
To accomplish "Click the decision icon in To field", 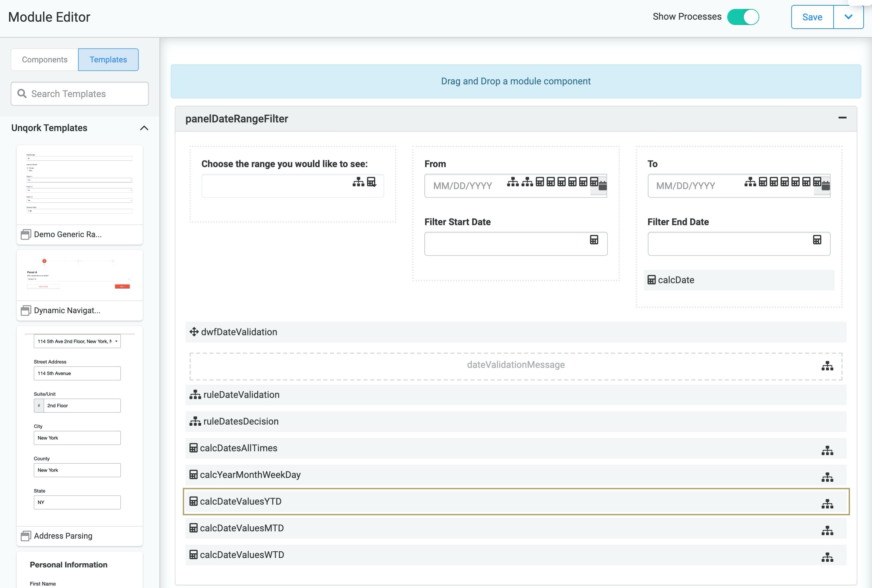I will [x=750, y=182].
